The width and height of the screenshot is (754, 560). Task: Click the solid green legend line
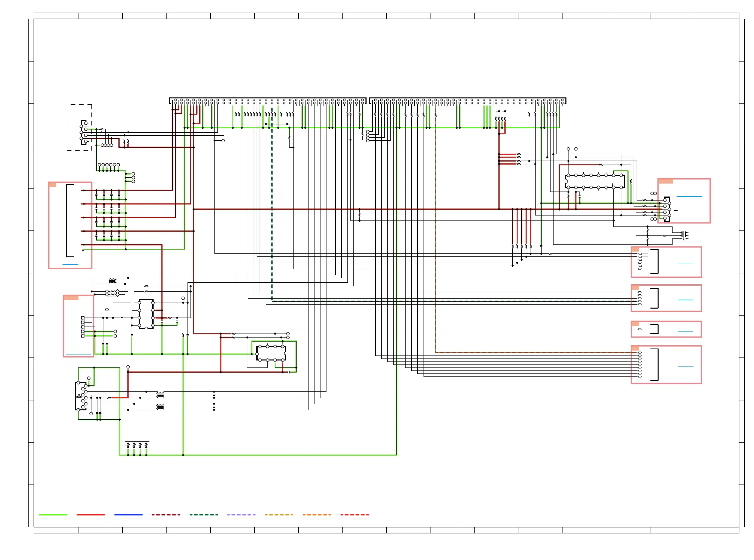click(x=53, y=514)
